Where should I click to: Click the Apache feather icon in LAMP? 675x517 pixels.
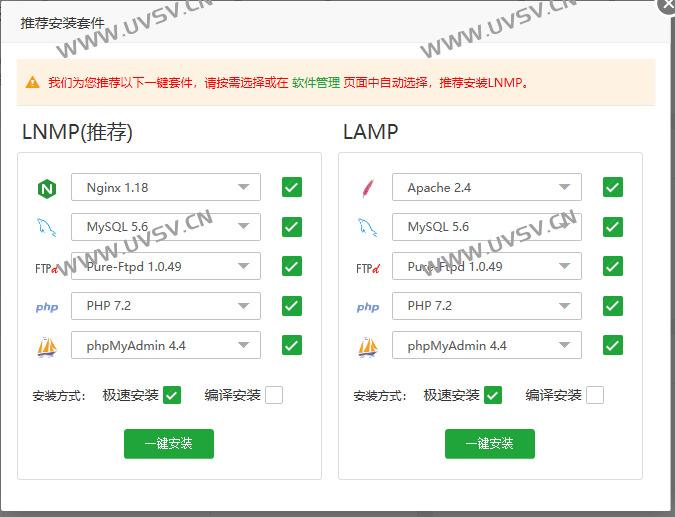(x=368, y=188)
